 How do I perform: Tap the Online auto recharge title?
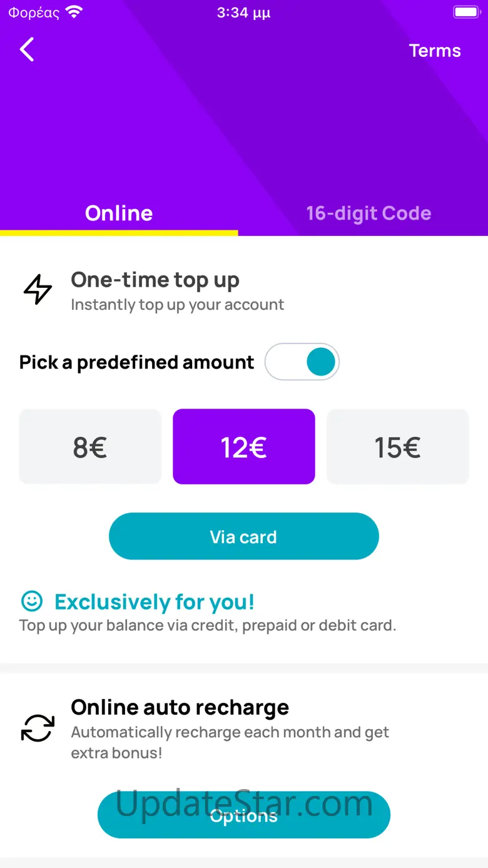tap(180, 707)
